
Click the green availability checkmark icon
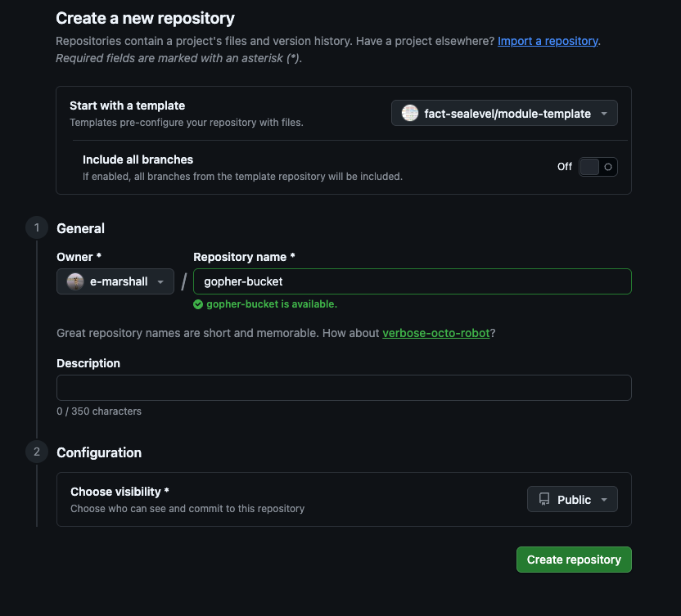coord(198,304)
